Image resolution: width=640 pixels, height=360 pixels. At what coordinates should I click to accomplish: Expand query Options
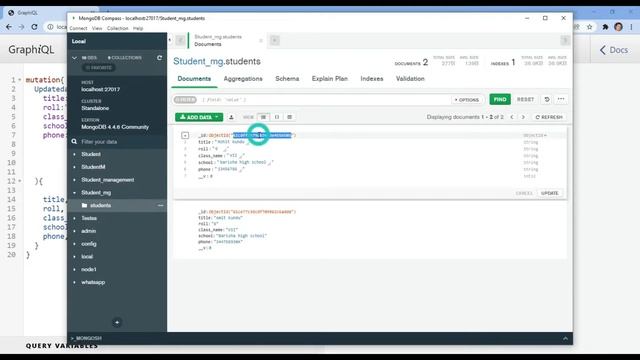467,100
